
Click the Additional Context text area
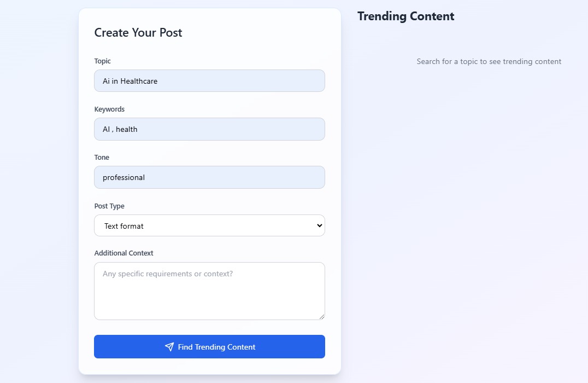click(x=209, y=291)
